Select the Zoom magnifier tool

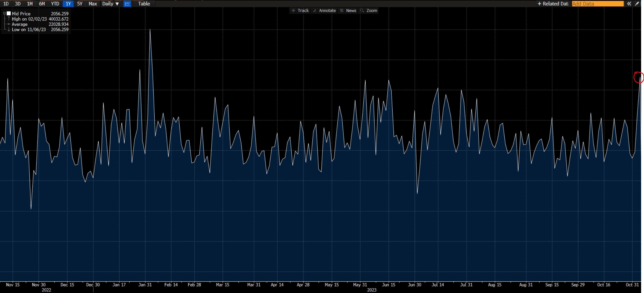pos(369,11)
